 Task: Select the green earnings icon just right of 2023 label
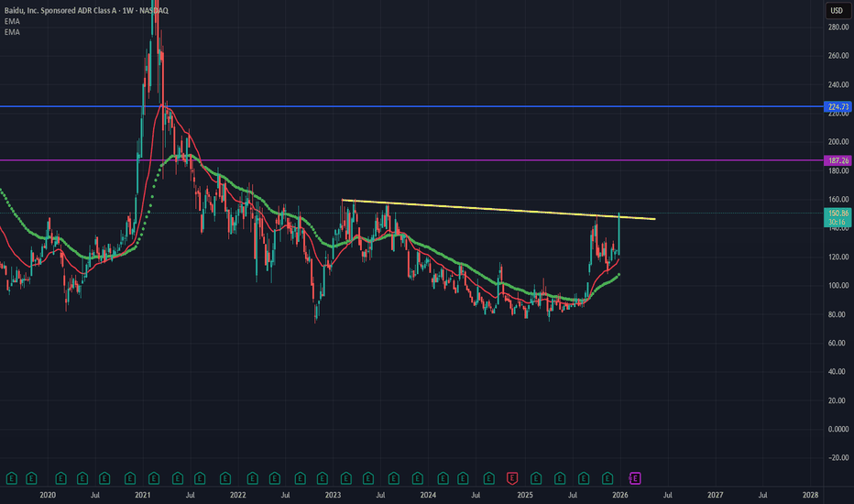pos(345,478)
